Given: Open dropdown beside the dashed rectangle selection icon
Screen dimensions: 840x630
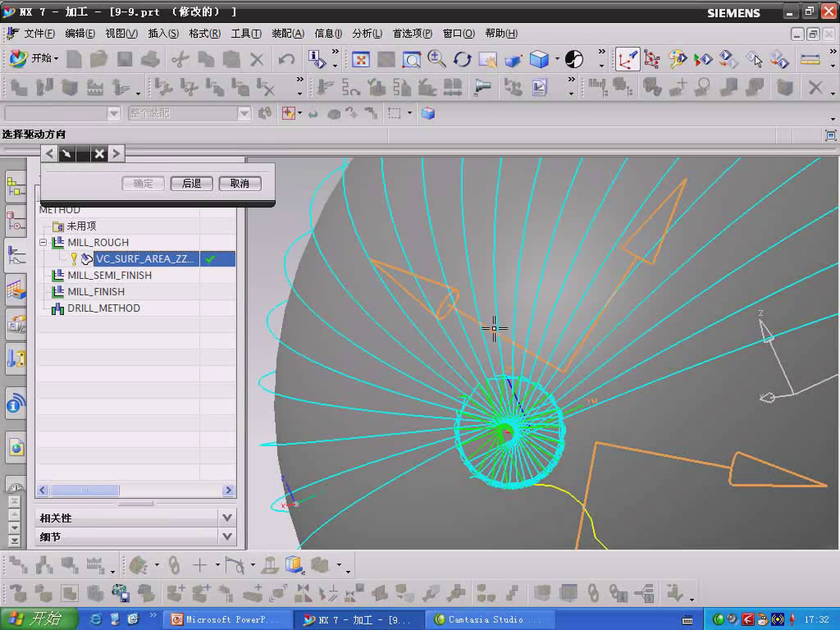Looking at the screenshot, I should coord(409,113).
